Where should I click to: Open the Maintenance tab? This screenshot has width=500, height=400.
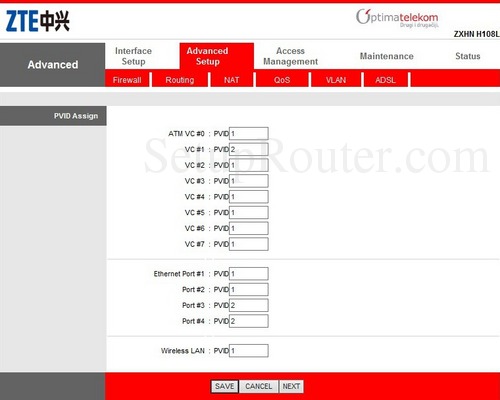coord(387,56)
